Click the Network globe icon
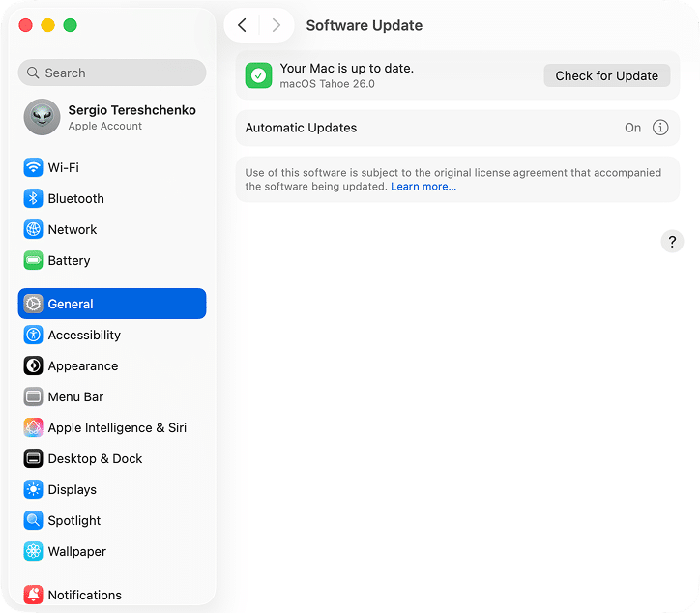This screenshot has width=700, height=613. click(x=34, y=229)
